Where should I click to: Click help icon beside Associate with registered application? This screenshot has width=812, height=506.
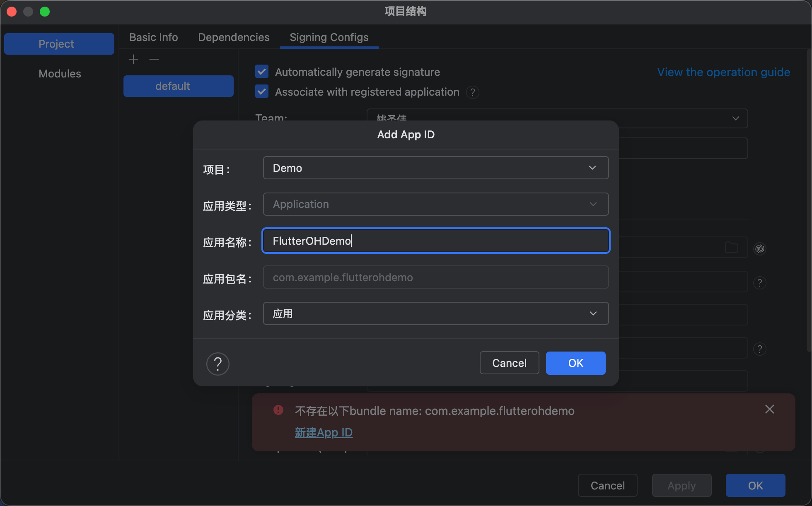tap(472, 92)
